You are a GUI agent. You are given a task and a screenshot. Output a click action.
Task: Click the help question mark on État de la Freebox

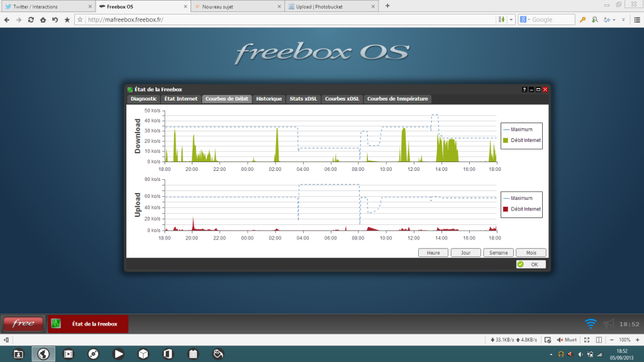(524, 89)
